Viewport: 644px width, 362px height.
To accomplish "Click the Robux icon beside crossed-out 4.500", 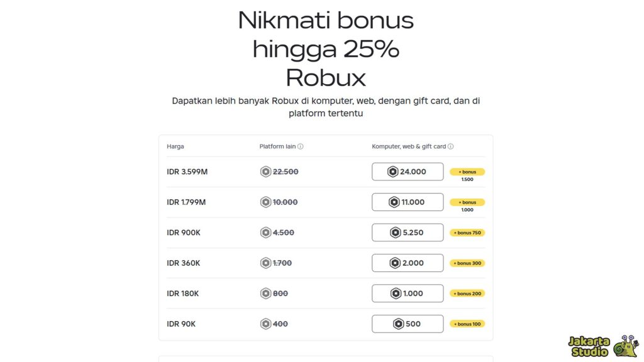I will [x=265, y=232].
